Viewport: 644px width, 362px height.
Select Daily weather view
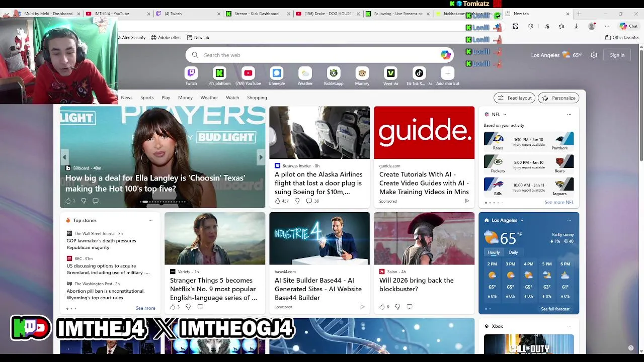point(513,252)
